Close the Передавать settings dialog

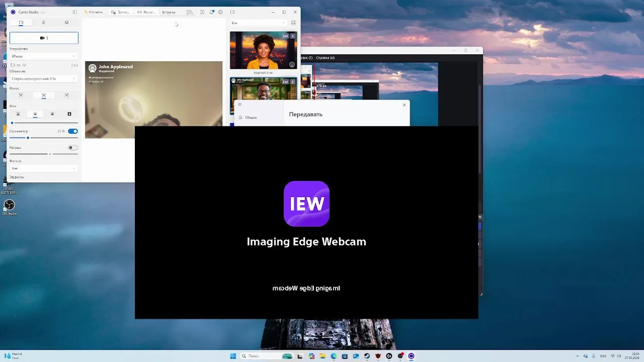pos(404,105)
